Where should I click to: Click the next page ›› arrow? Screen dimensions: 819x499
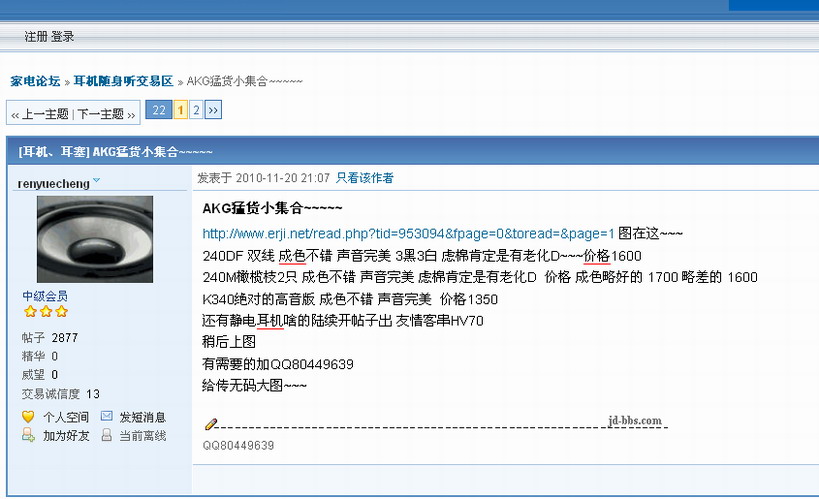(x=213, y=110)
